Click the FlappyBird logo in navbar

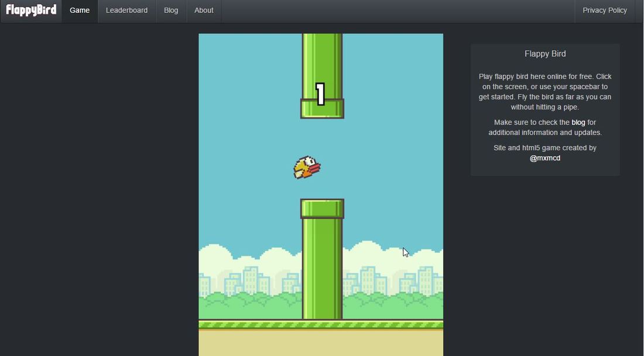point(31,11)
